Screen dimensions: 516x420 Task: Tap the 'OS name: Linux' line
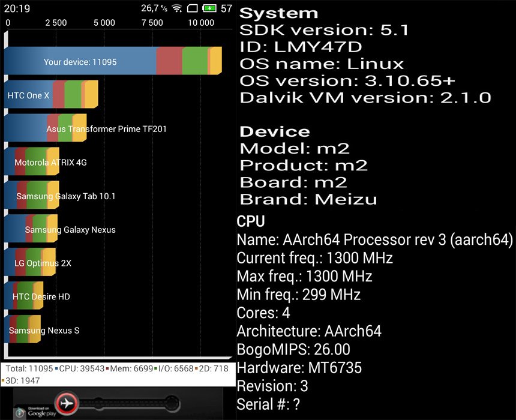322,64
